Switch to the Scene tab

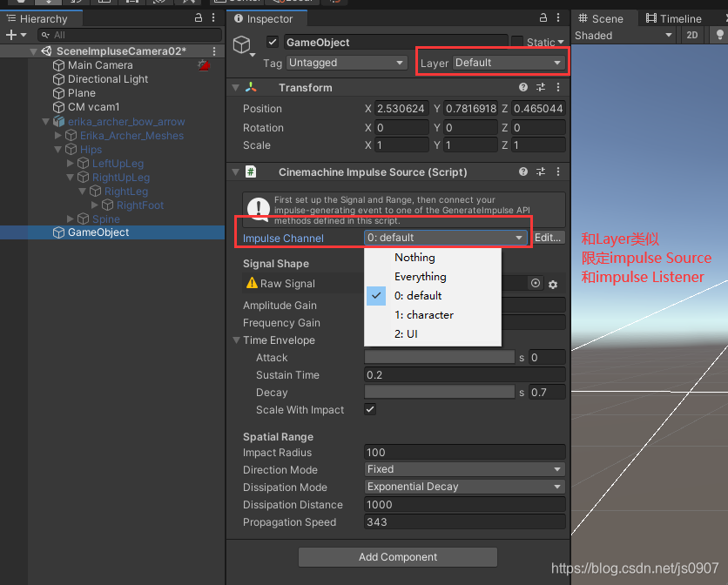601,18
